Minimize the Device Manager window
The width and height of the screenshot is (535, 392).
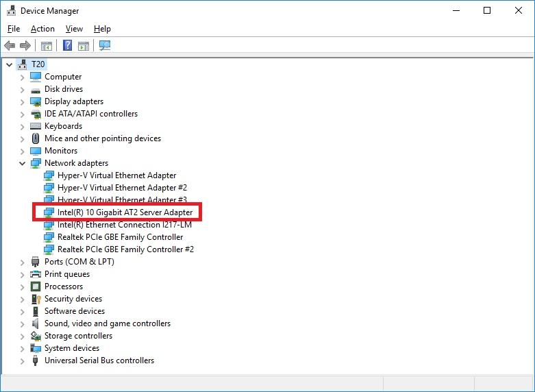pos(456,10)
